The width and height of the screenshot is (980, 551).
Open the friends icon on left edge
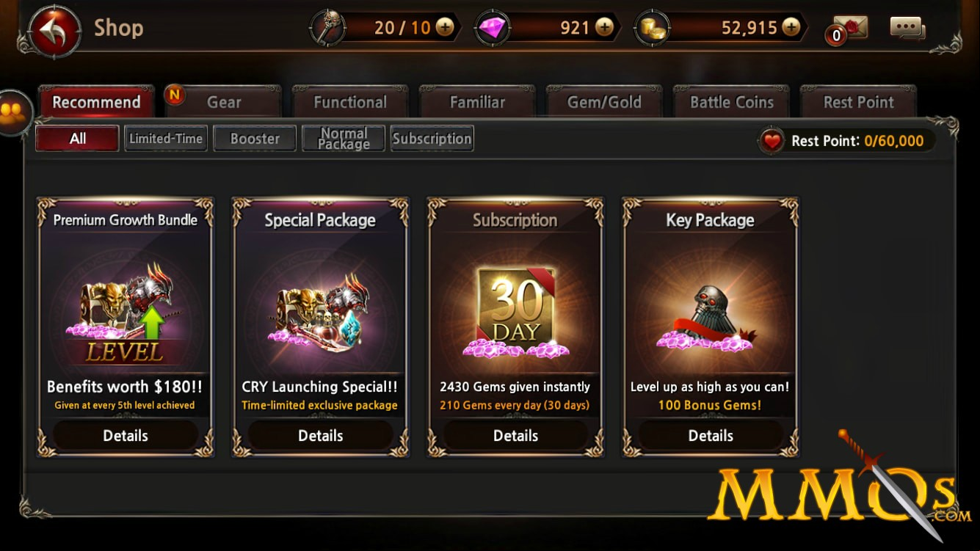[x=14, y=112]
